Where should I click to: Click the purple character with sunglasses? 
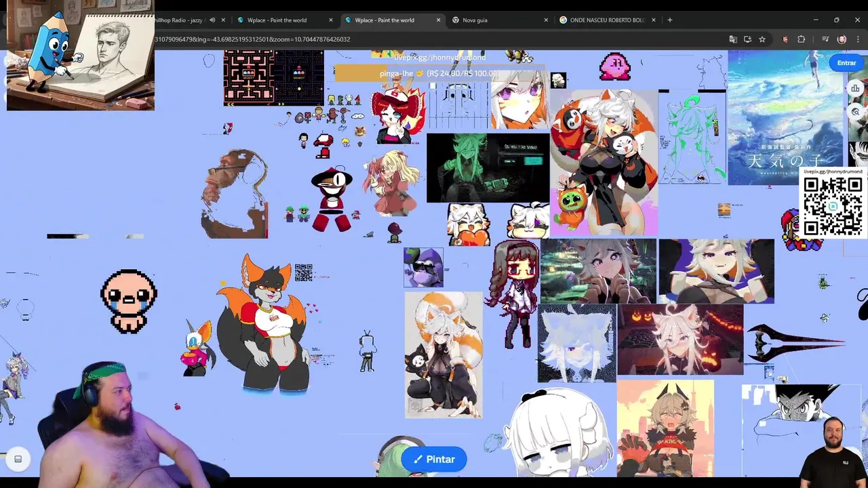(424, 267)
